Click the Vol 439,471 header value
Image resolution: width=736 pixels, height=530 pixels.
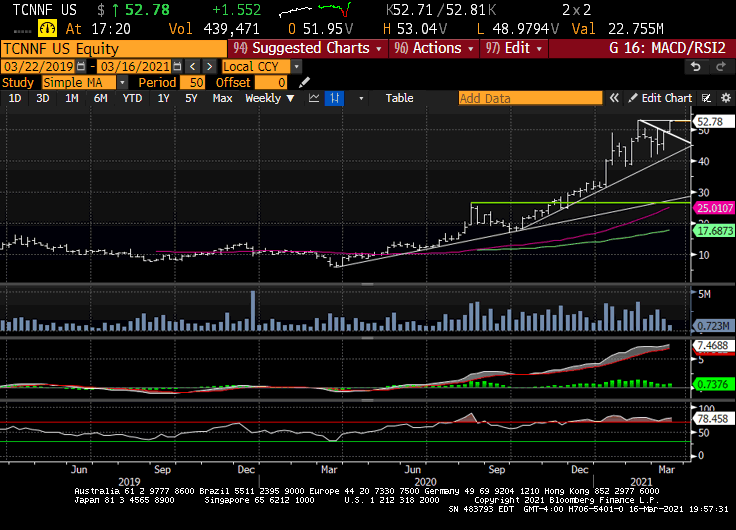coord(214,29)
